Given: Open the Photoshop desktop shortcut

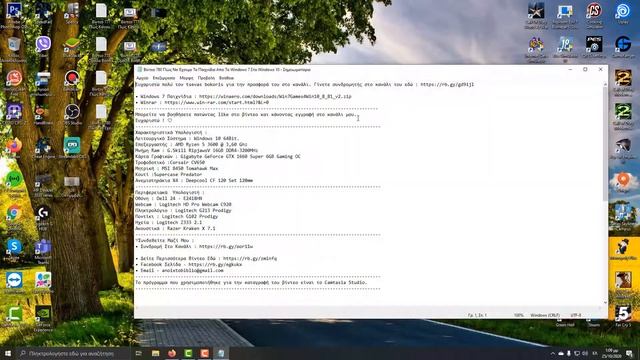Looking at the screenshot, I should [14, 11].
